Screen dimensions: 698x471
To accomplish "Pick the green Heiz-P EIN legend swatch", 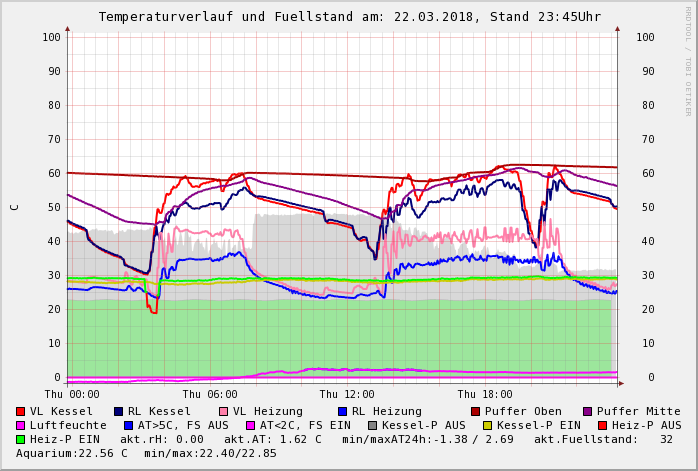I will tap(21, 439).
